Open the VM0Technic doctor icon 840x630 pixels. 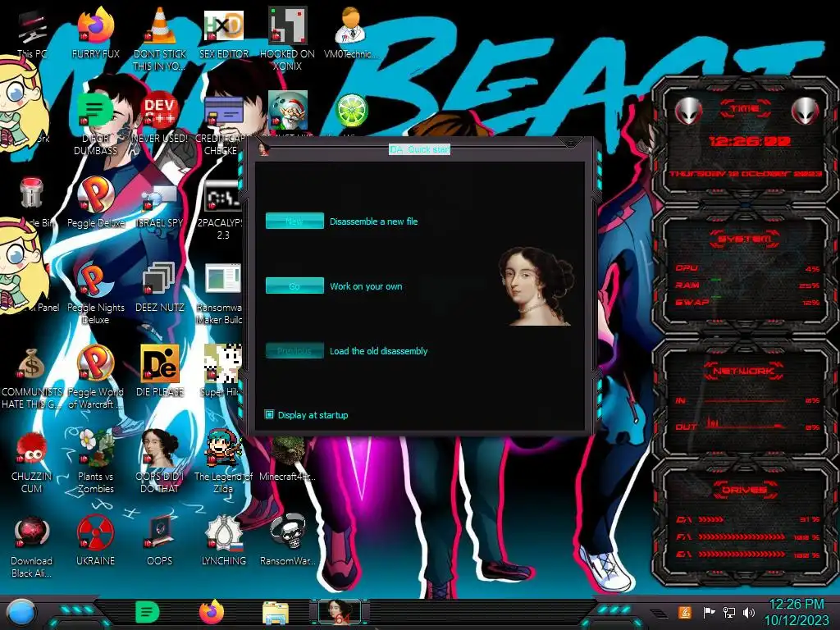(350, 25)
